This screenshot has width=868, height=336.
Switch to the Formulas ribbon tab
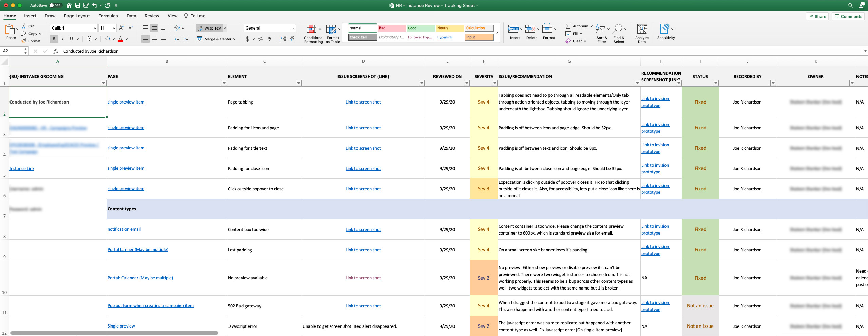coord(108,16)
